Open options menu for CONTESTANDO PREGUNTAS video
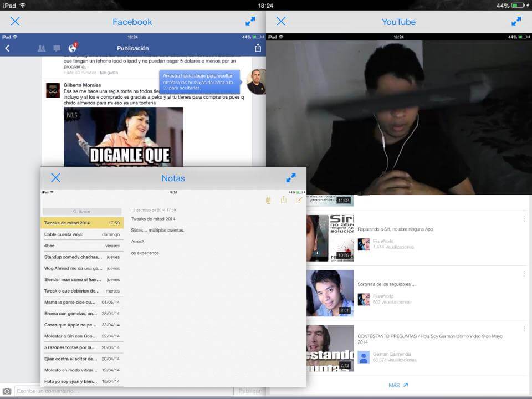 524,329
